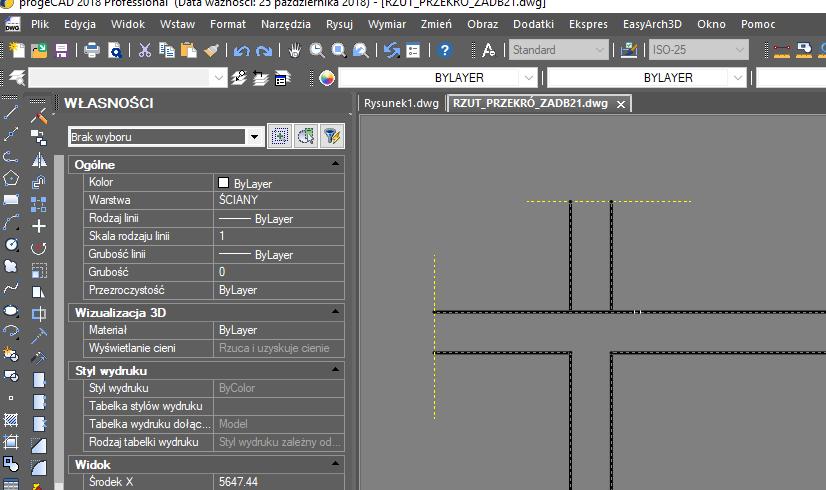Select the Polygon drawing tool
The width and height of the screenshot is (826, 490).
click(x=11, y=179)
